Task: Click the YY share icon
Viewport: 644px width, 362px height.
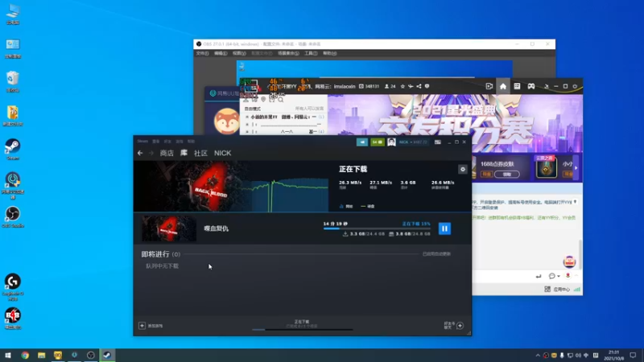Action: pos(419,86)
